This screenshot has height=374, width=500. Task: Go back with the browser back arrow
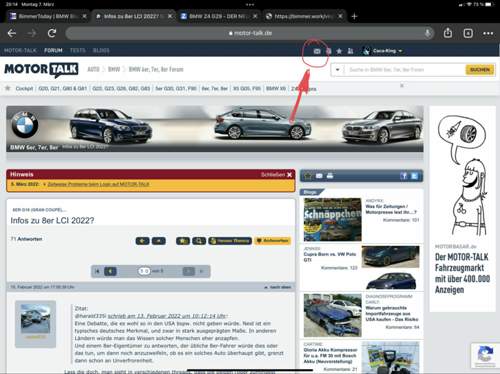tap(12, 33)
